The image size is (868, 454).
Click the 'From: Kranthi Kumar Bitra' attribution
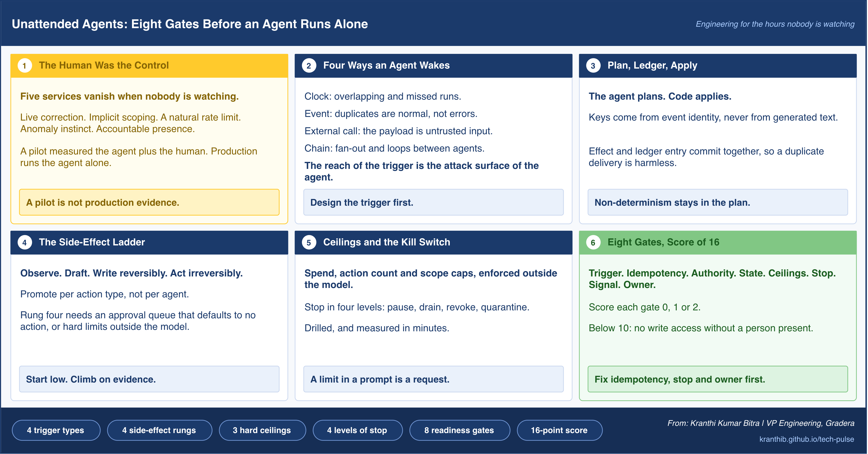point(761,423)
